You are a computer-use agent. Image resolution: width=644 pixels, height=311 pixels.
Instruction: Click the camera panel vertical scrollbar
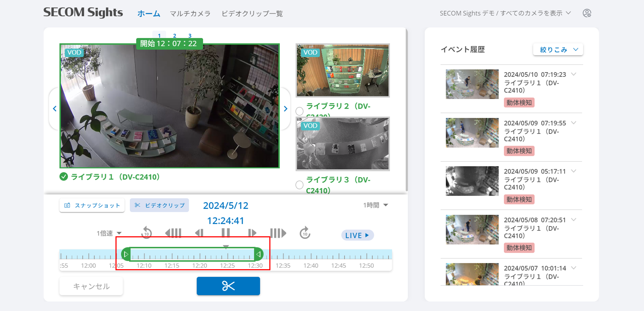406,110
